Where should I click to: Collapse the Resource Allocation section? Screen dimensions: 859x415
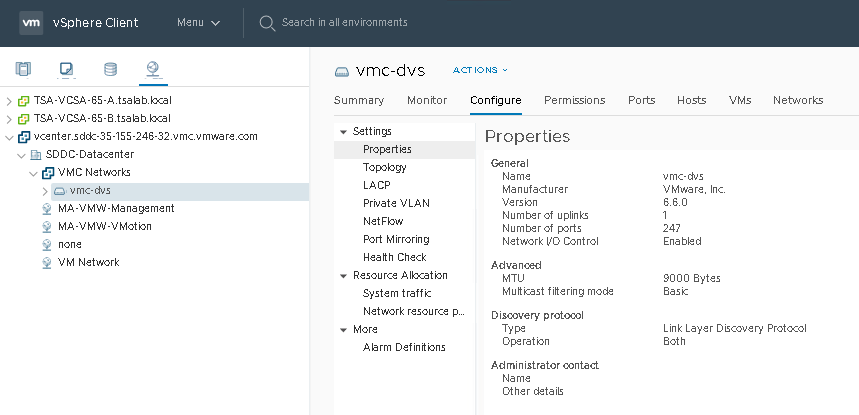click(343, 276)
